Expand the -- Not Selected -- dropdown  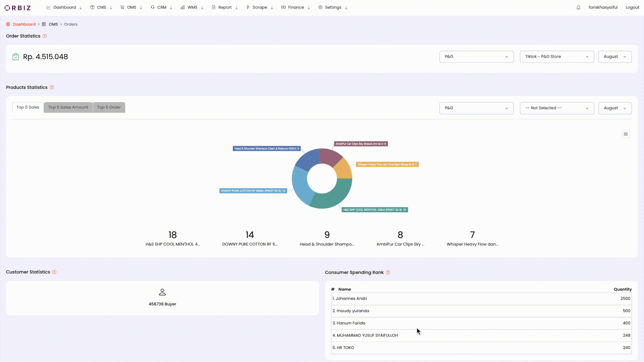click(556, 108)
